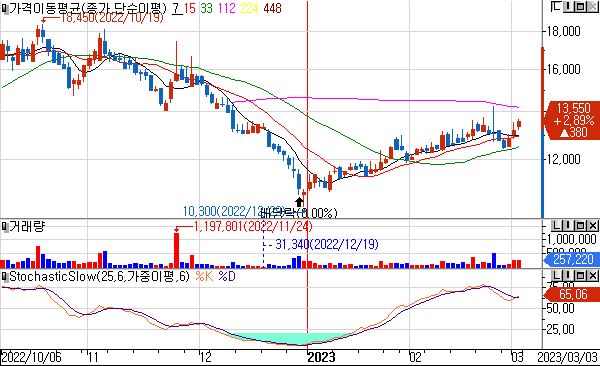This screenshot has width=600, height=366.
Task: Select the red 15-day moving average label
Action: 190,8
